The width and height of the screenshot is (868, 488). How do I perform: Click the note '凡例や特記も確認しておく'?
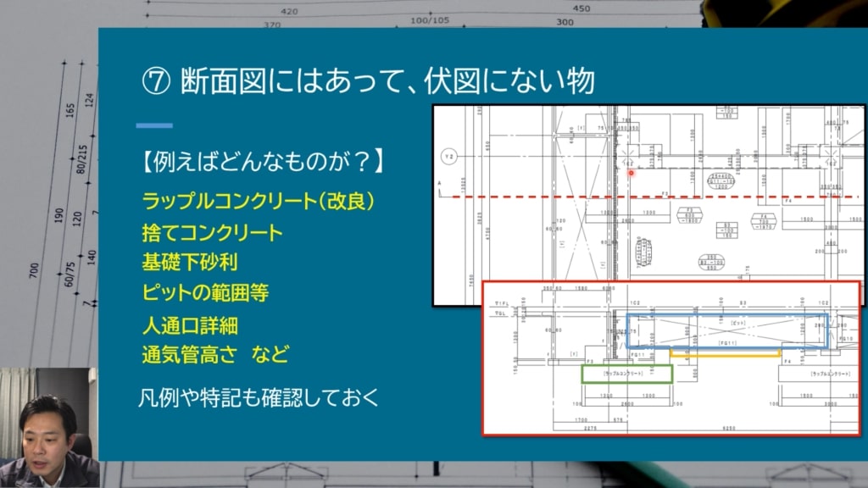point(259,397)
